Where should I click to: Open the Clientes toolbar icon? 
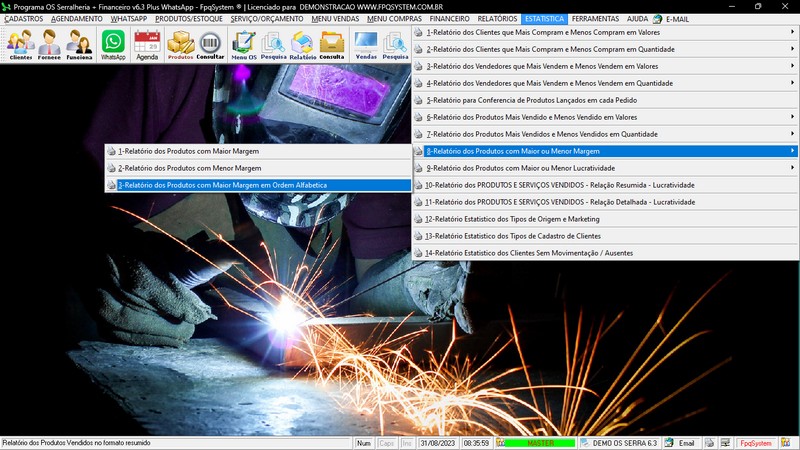click(20, 45)
